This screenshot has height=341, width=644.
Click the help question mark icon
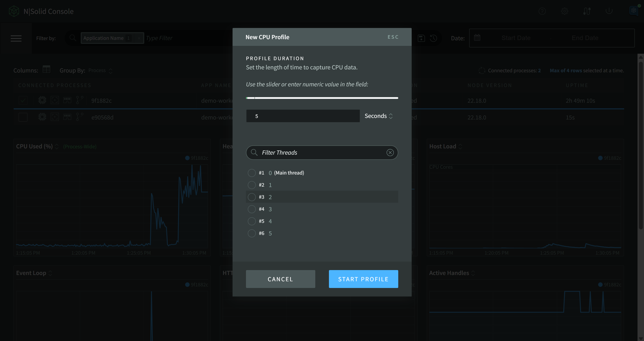[x=542, y=11]
